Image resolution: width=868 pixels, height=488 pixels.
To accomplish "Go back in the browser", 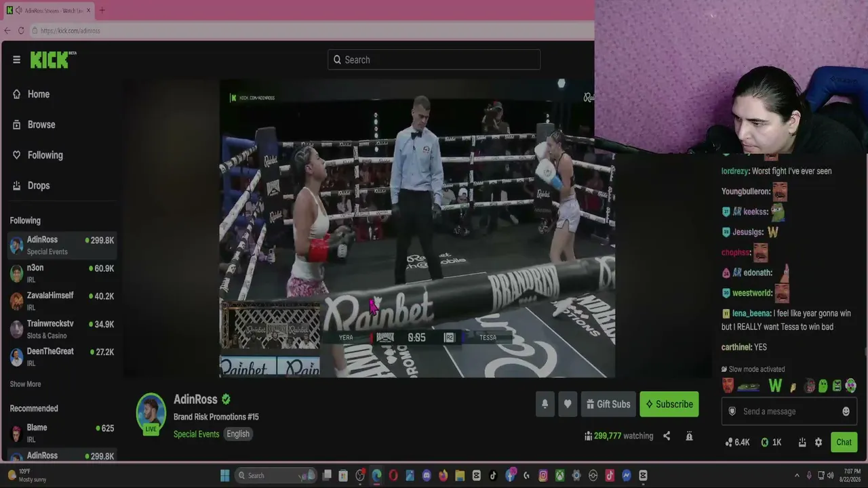I will [7, 30].
